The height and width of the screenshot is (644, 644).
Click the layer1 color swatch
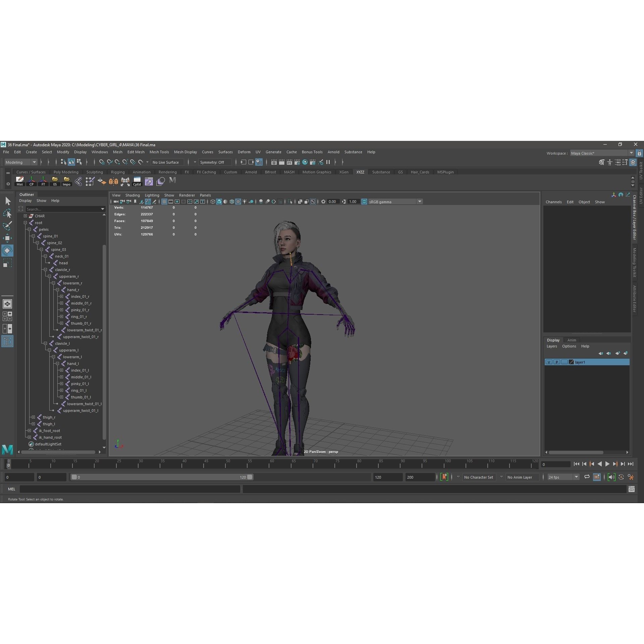click(571, 362)
